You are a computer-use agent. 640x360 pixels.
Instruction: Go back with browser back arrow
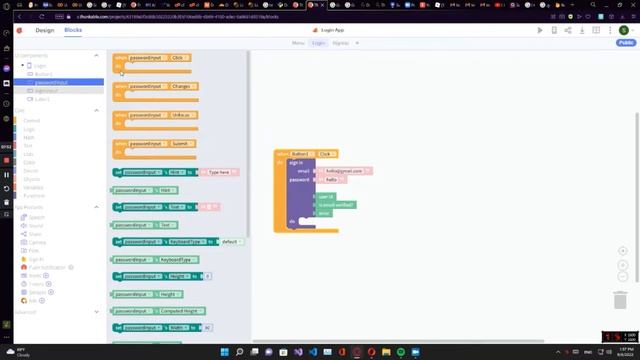point(19,17)
